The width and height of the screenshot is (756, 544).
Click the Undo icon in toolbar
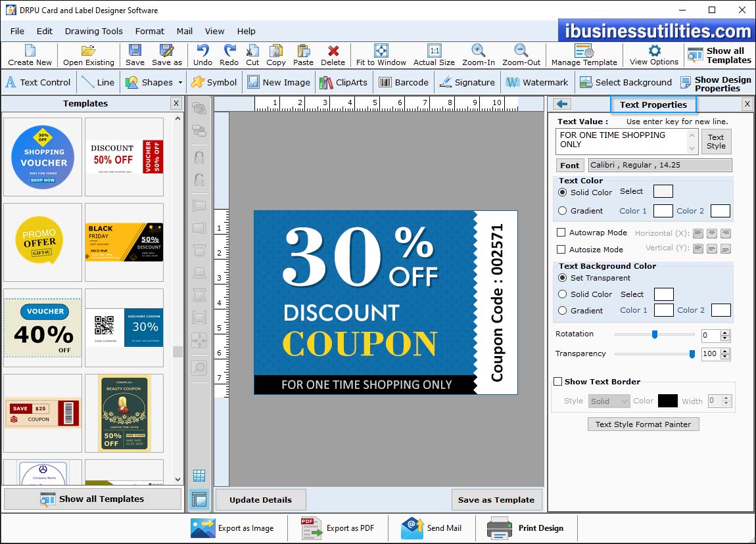(202, 51)
